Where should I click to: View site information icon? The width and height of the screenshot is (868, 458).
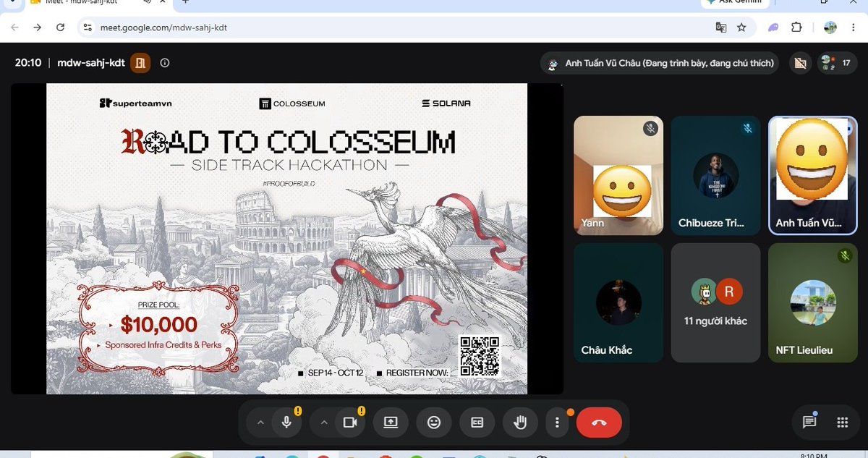[x=88, y=27]
